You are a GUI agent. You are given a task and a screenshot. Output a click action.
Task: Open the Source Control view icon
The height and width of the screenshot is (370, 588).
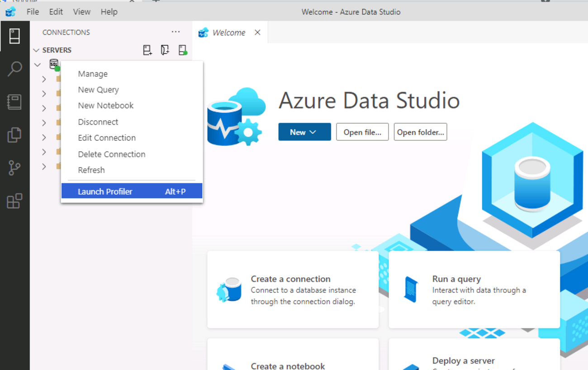coord(15,168)
